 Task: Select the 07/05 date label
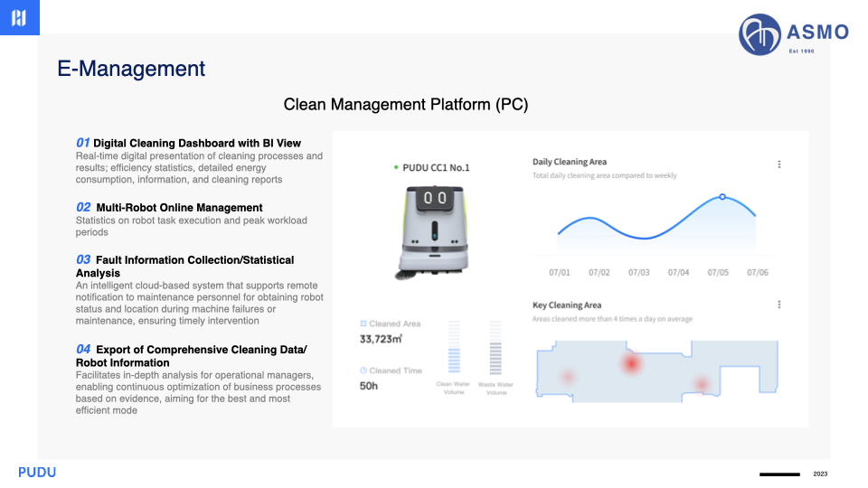point(718,273)
